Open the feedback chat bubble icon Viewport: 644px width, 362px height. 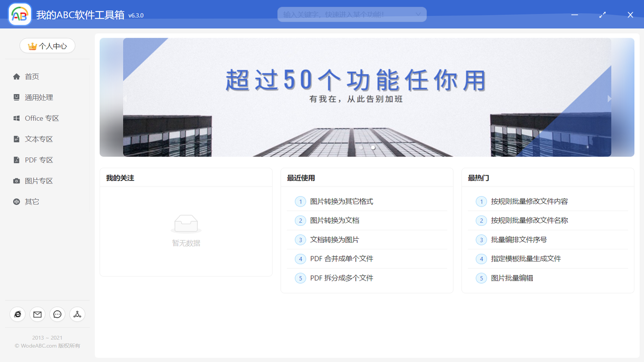(x=57, y=314)
